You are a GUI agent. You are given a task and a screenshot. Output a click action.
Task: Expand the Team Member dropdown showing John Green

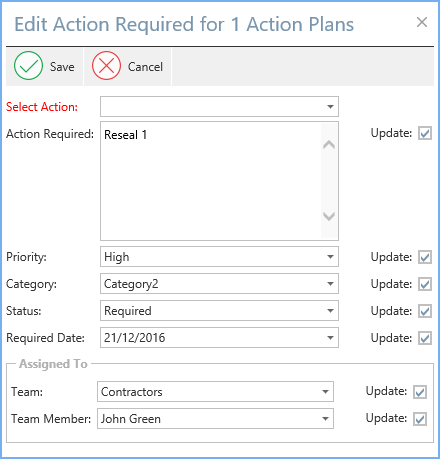(325, 419)
